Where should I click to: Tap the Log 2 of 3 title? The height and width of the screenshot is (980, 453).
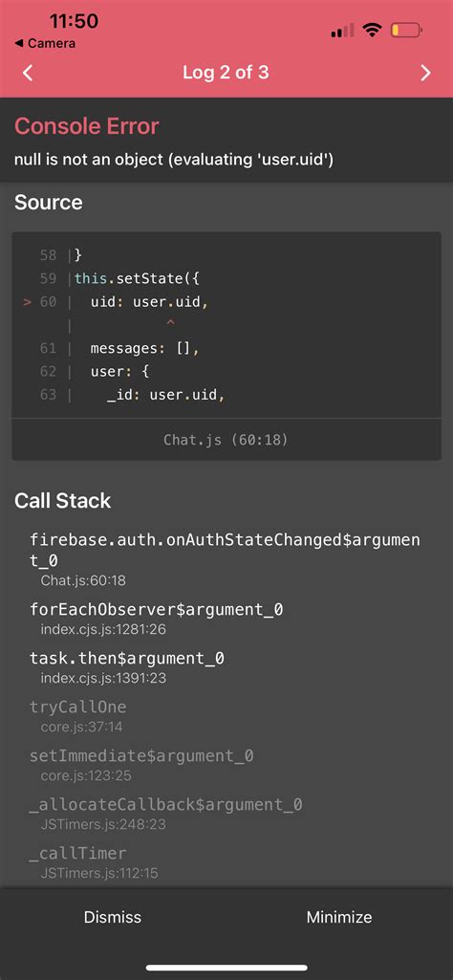226,73
